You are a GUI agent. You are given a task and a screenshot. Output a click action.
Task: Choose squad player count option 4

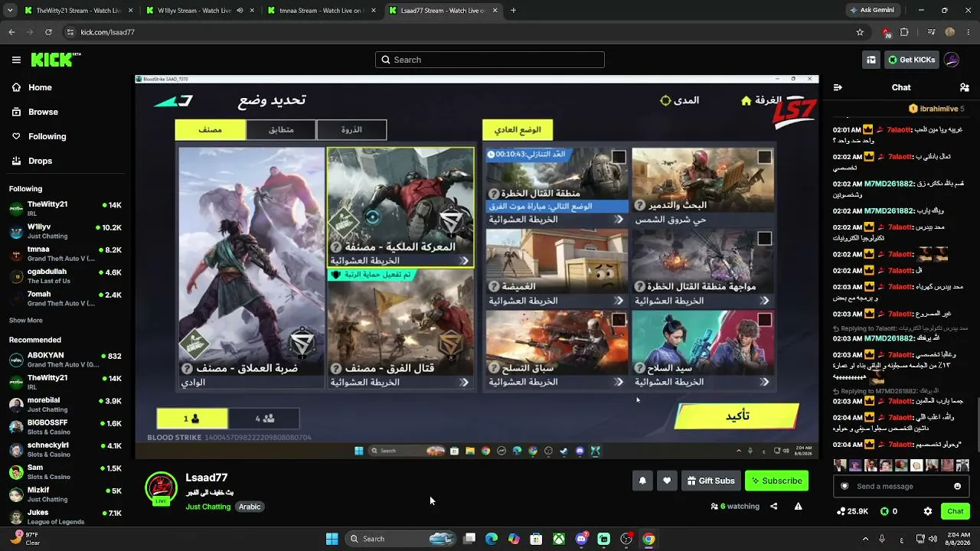[264, 419]
